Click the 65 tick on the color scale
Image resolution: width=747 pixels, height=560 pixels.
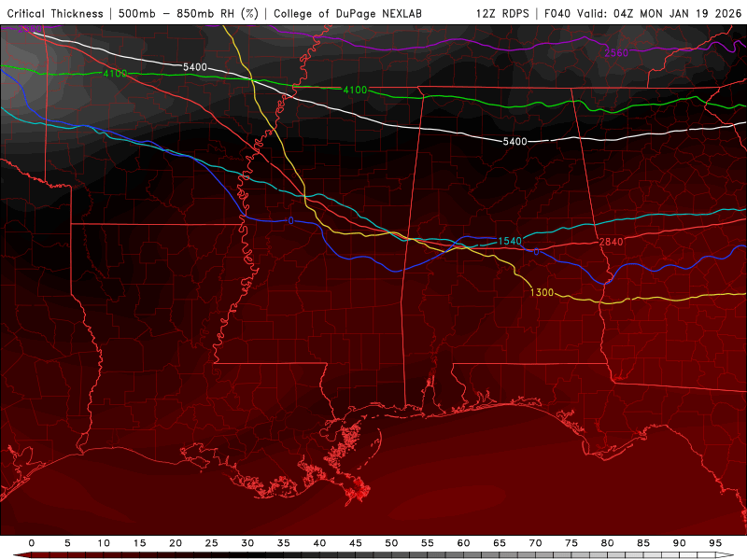tap(500, 543)
